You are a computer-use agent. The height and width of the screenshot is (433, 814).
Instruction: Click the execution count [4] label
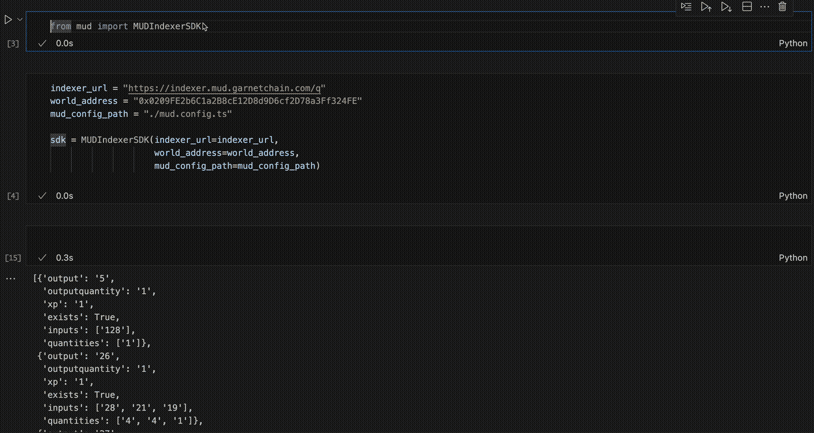[12, 196]
